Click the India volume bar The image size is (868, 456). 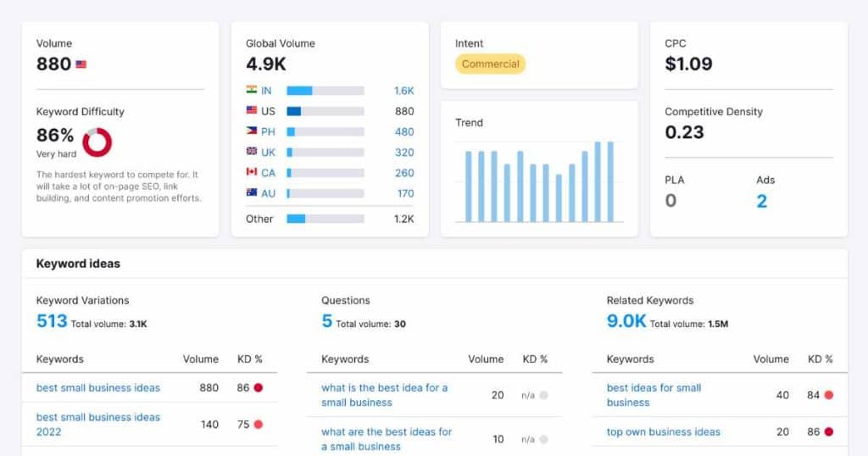click(x=325, y=91)
